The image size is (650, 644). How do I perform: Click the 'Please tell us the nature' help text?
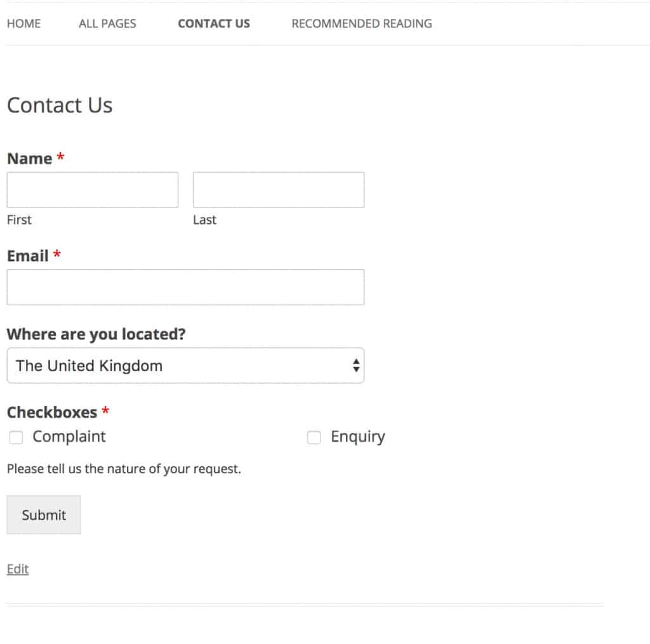click(x=124, y=470)
